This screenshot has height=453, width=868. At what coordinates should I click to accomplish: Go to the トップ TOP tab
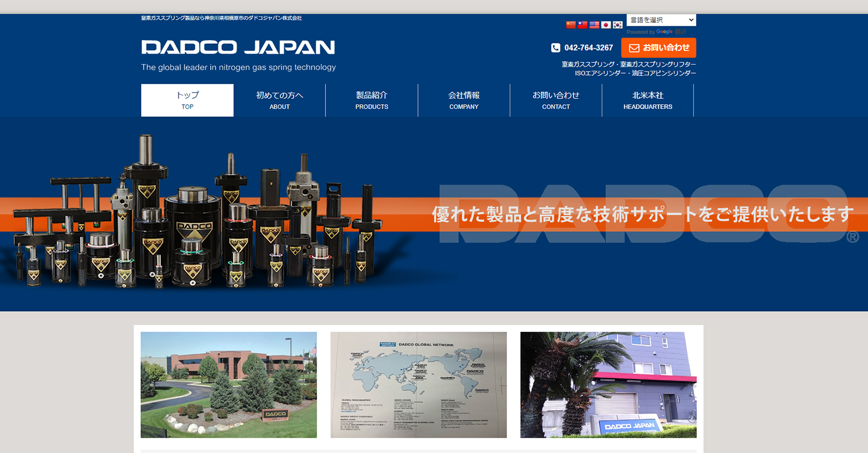click(x=187, y=100)
